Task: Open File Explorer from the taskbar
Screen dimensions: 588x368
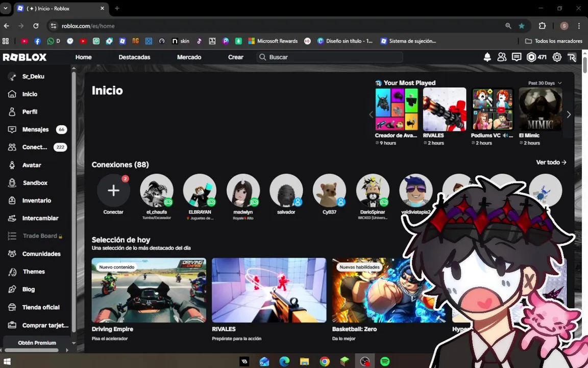Action: point(305,361)
